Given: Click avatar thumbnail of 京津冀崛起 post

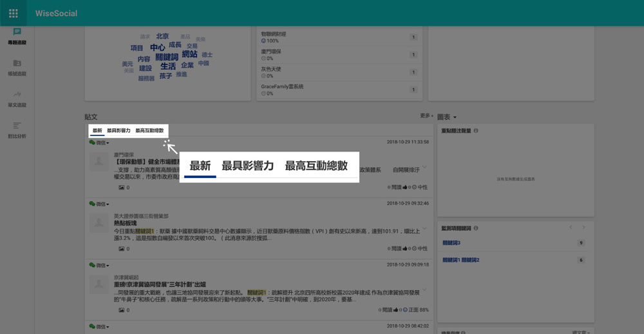Looking at the screenshot, I should click(x=99, y=284).
